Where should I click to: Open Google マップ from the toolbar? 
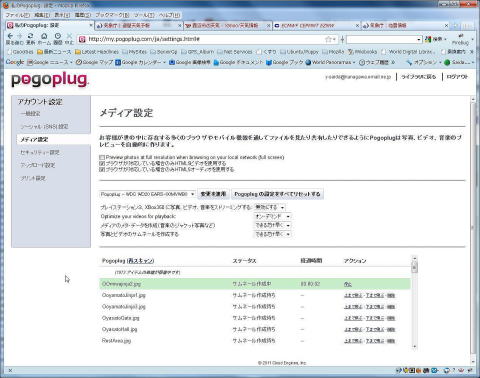95,62
